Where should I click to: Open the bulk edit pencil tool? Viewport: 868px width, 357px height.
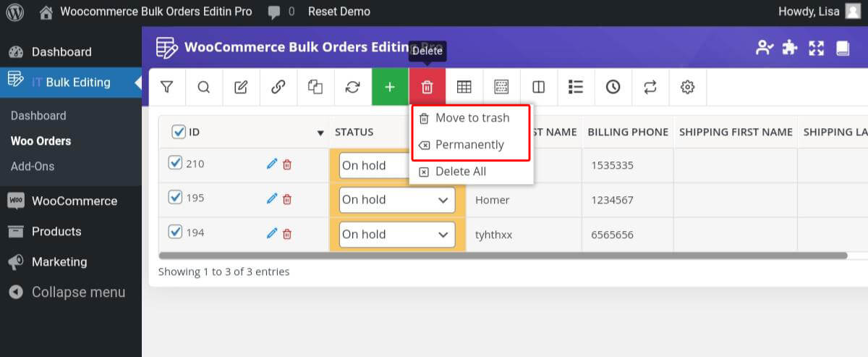[x=241, y=87]
